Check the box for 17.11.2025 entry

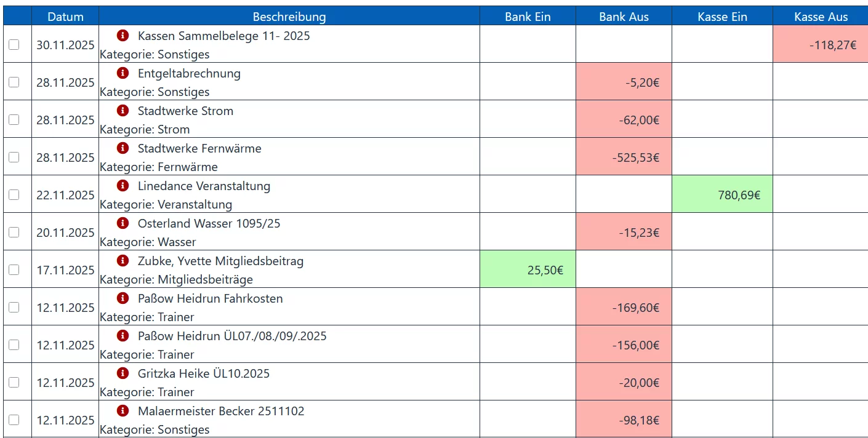(x=14, y=269)
